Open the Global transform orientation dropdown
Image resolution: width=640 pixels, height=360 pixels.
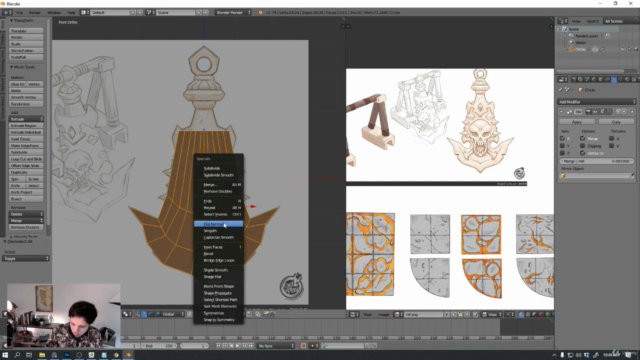(x=173, y=314)
